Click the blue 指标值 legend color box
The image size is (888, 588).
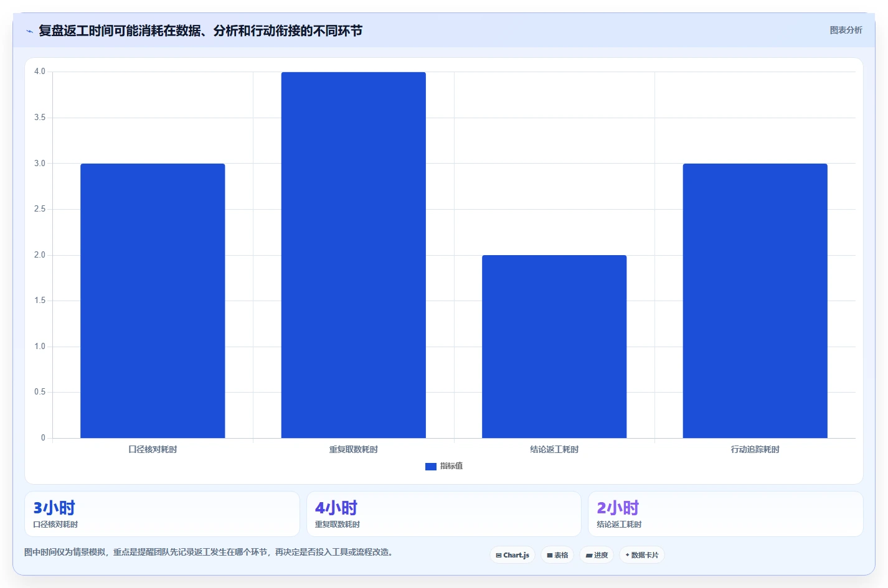(431, 467)
